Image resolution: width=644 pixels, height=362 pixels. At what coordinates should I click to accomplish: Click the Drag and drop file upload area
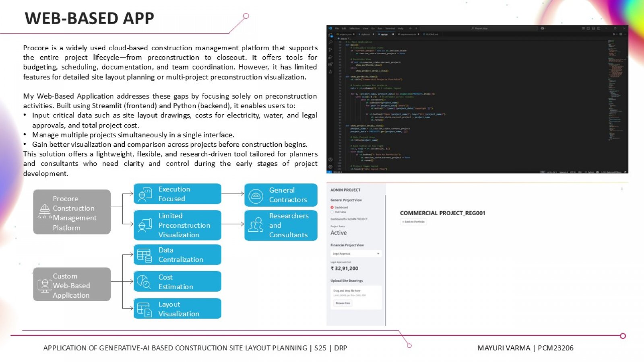point(356,298)
